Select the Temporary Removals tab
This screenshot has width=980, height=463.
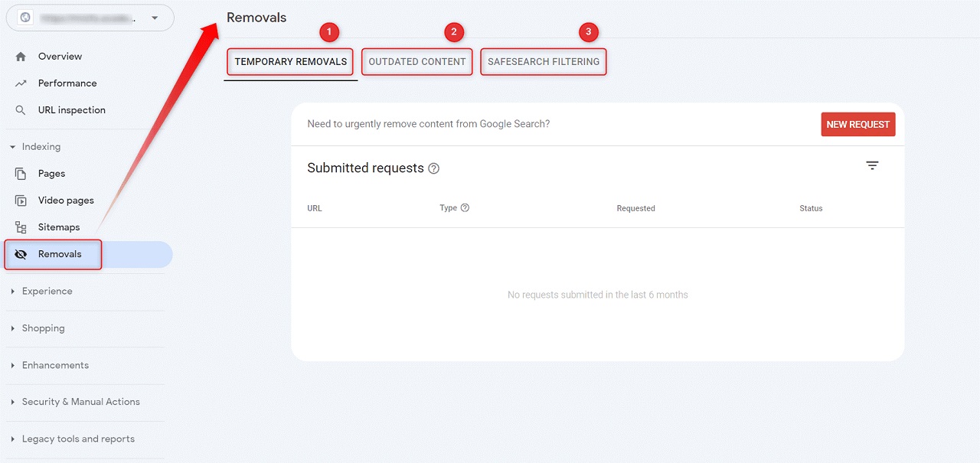point(291,62)
